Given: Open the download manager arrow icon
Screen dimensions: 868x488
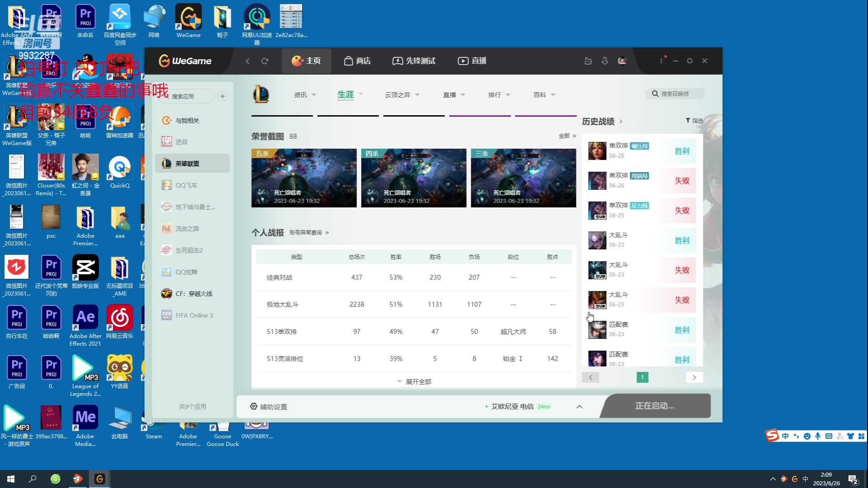Looking at the screenshot, I should coord(605,61).
